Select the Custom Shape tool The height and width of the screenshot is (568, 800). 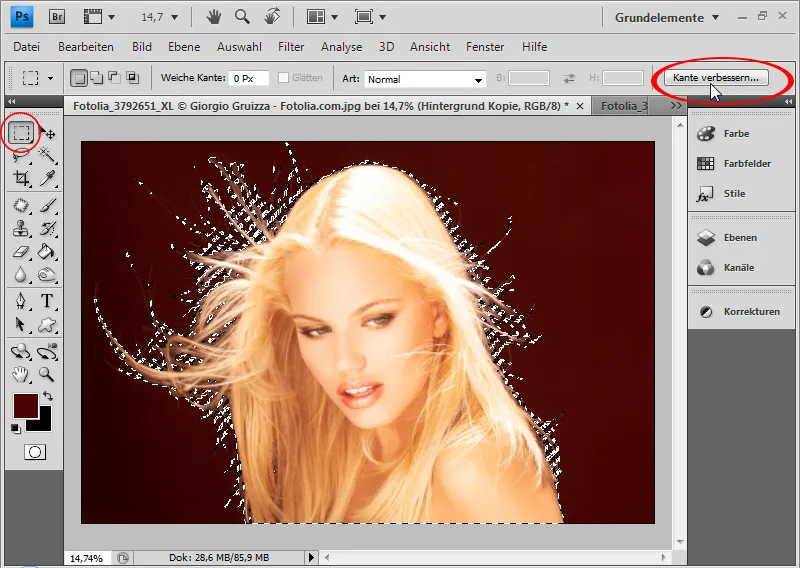pos(47,324)
